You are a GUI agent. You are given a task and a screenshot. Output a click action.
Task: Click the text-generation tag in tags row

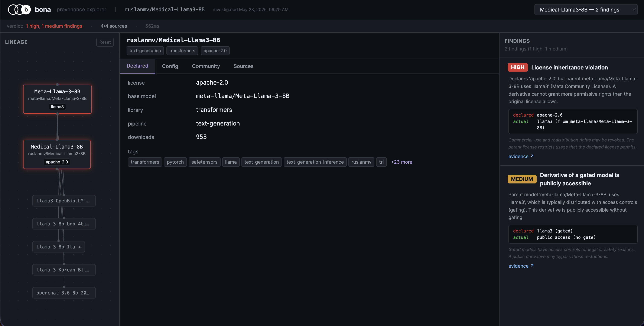[x=261, y=162]
